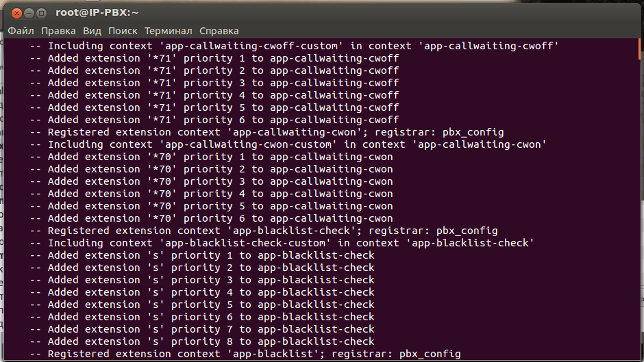Open the Терминал menu

[x=169, y=31]
